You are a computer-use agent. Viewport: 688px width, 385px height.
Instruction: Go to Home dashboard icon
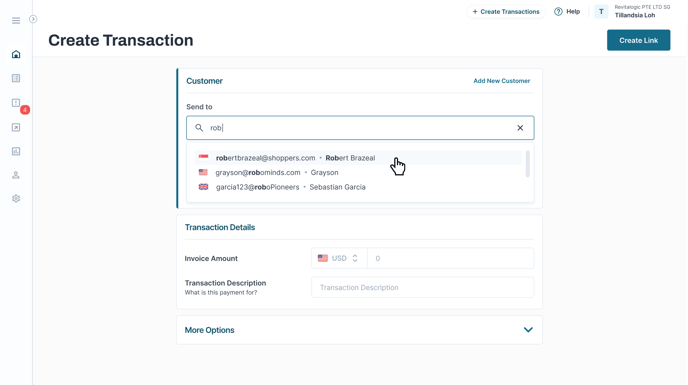[16, 54]
